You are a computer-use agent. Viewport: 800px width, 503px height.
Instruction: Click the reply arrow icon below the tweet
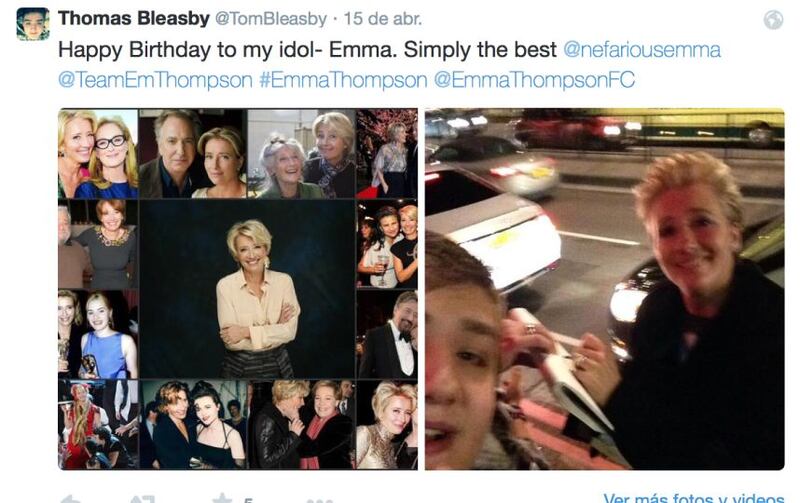(x=70, y=498)
